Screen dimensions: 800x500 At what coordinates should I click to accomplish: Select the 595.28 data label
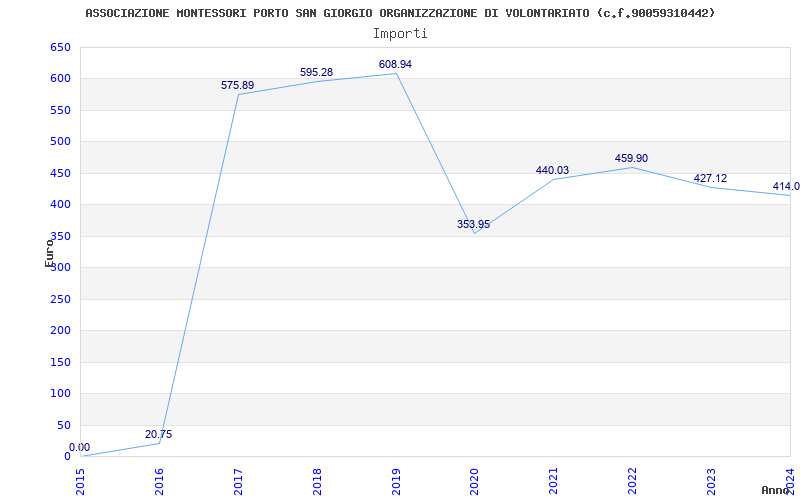316,72
